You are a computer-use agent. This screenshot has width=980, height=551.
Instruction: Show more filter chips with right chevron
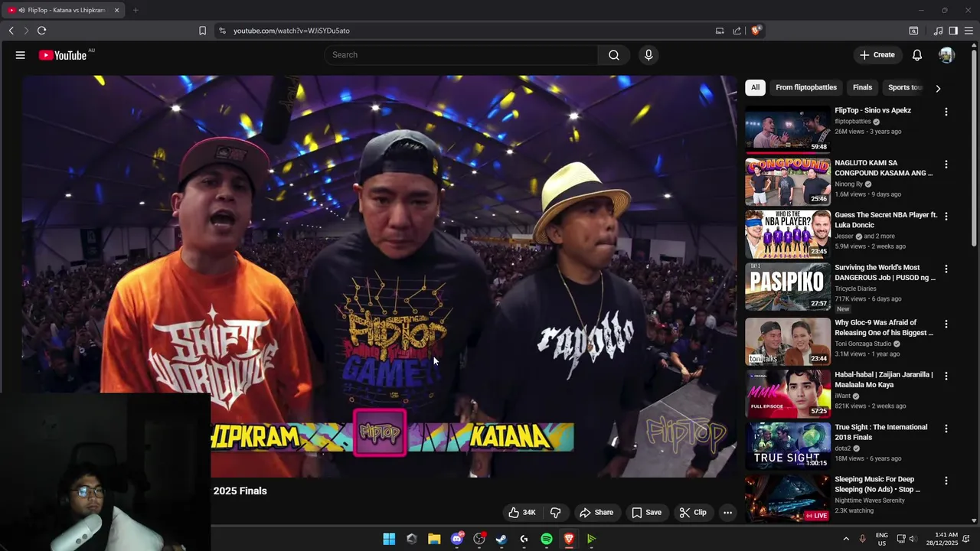(938, 88)
